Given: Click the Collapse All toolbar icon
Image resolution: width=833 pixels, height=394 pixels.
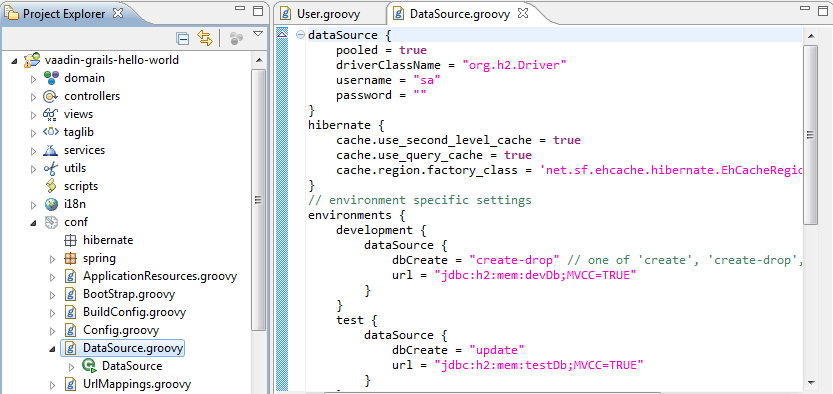Looking at the screenshot, I should pyautogui.click(x=182, y=39).
